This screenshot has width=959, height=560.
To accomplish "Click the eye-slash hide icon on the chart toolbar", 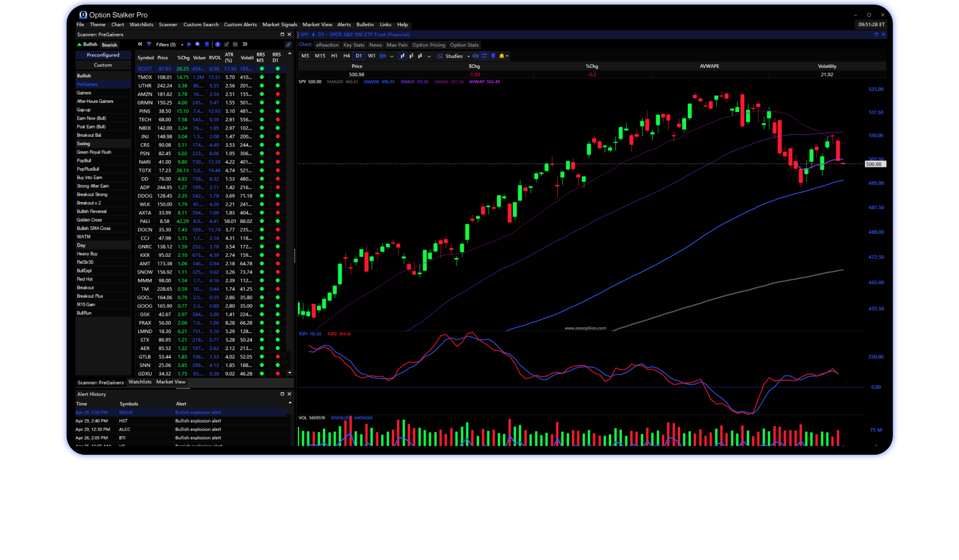I will tap(476, 56).
